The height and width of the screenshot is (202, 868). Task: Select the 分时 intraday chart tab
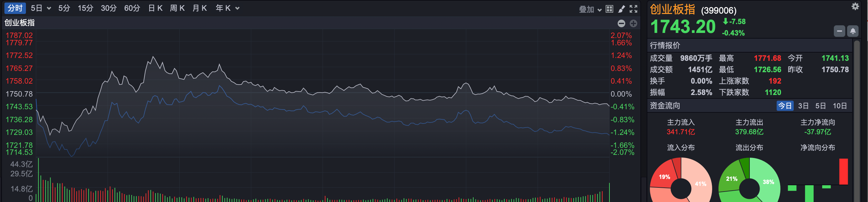(x=15, y=8)
